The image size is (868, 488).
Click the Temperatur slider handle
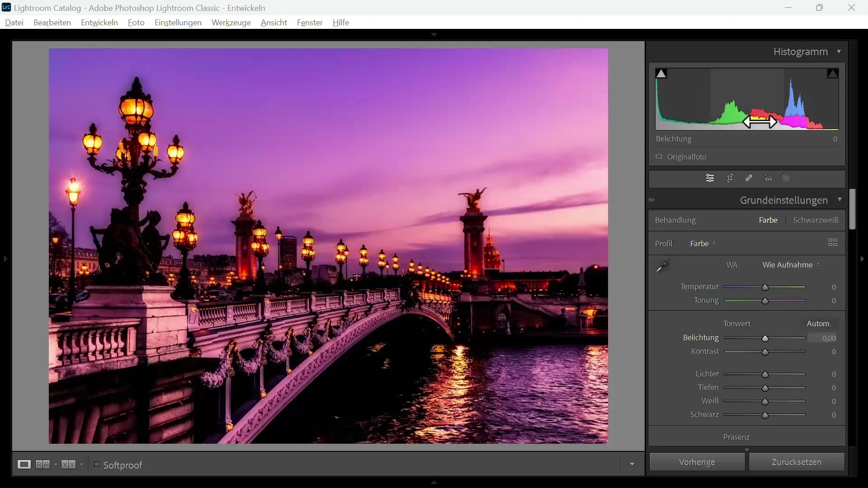pos(765,287)
